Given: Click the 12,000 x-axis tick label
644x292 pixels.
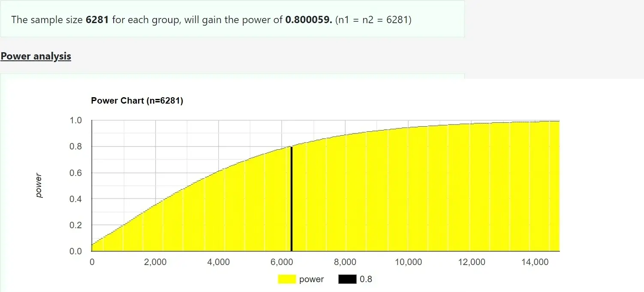Looking at the screenshot, I should (x=471, y=262).
